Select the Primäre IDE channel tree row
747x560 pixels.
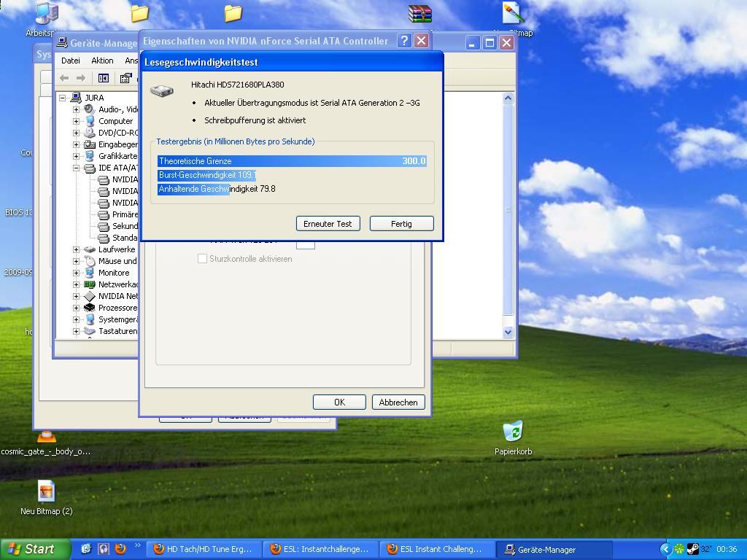coord(117,214)
